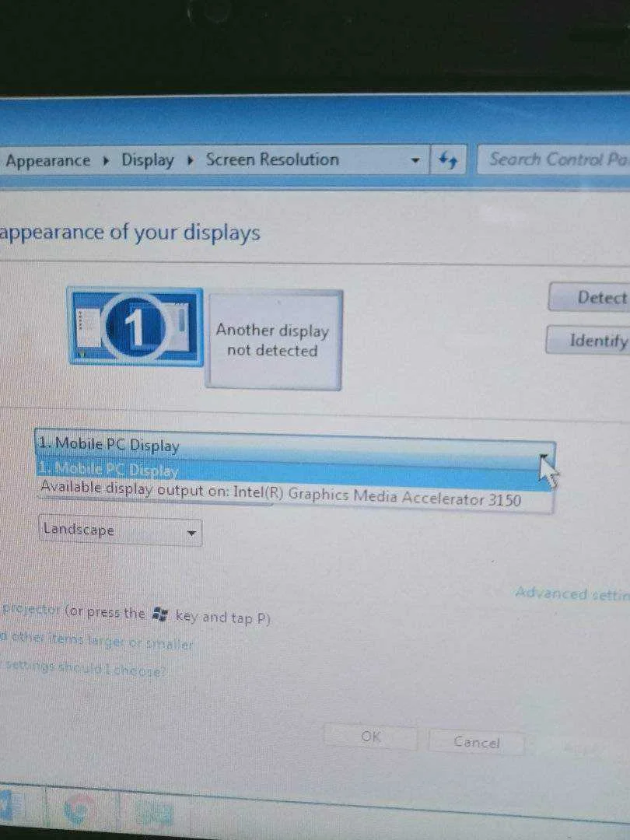Open the Landscape orientation dropdown
The height and width of the screenshot is (840, 630).
(120, 531)
